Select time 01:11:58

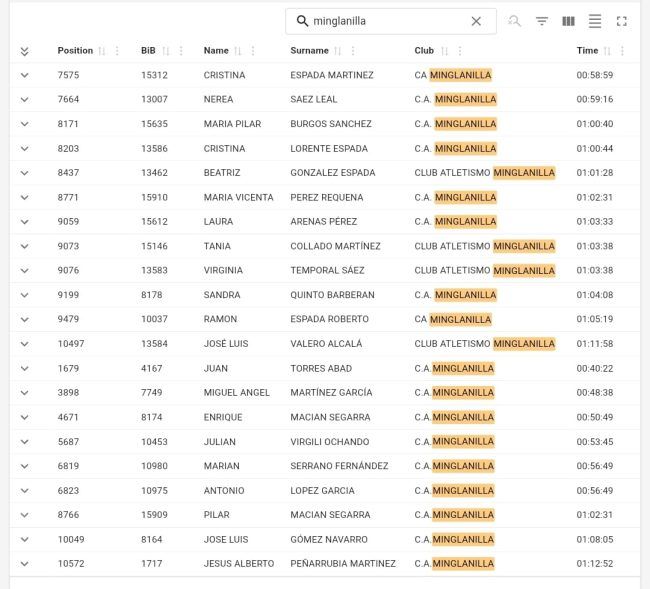pyautogui.click(x=594, y=344)
